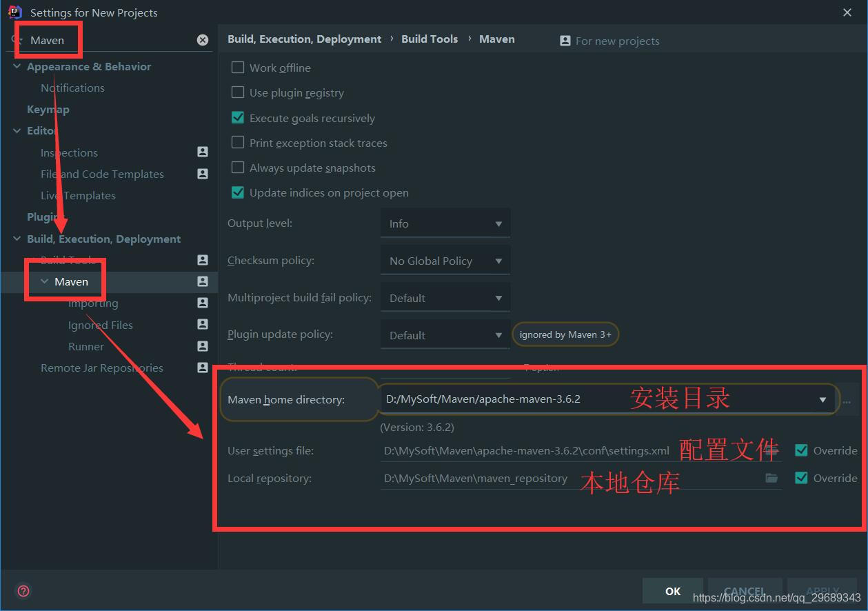The width and height of the screenshot is (868, 611).
Task: Collapse the Editor tree section
Action: tap(17, 130)
